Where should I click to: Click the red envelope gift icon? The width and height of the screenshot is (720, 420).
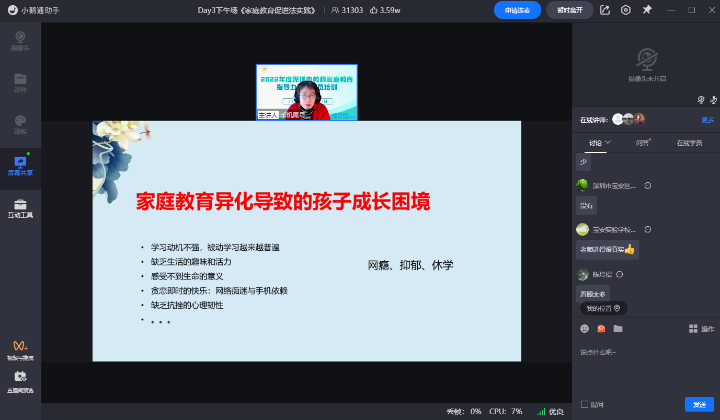pos(601,328)
